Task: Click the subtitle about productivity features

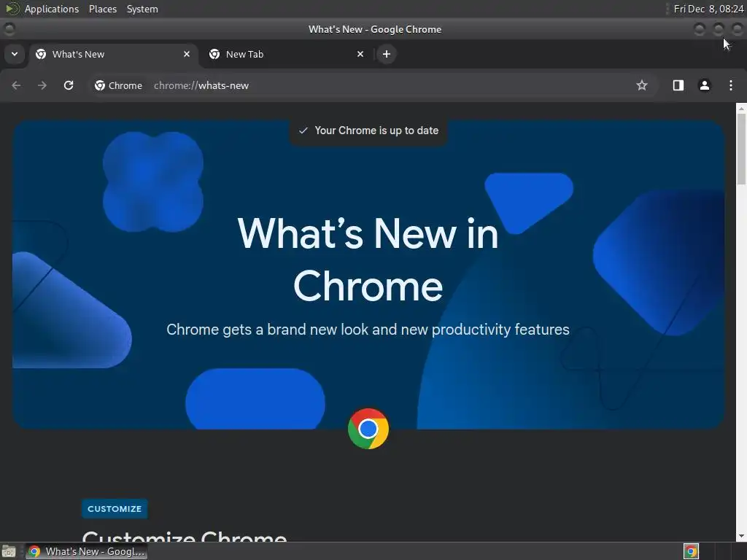Action: 368,330
